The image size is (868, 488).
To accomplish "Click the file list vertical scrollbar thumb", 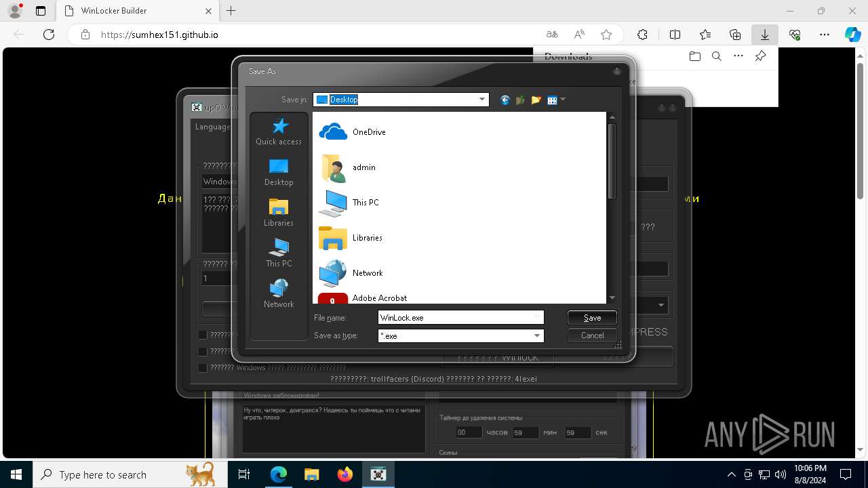I will coord(612,161).
